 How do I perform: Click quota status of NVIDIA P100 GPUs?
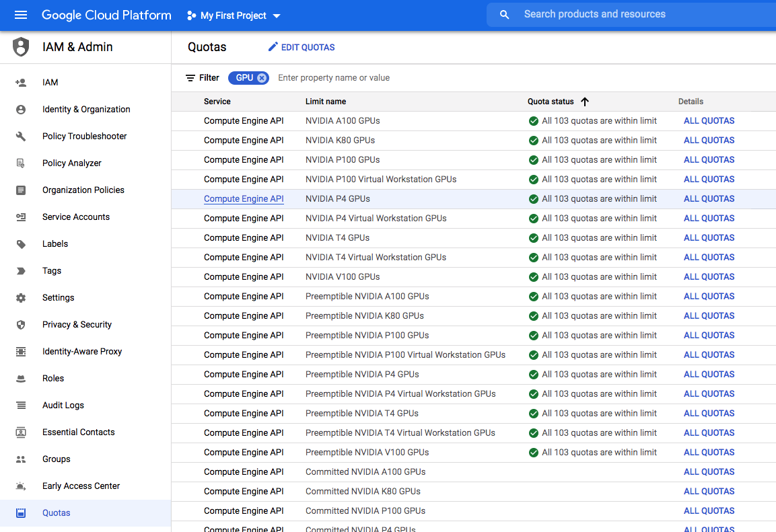pyautogui.click(x=592, y=160)
